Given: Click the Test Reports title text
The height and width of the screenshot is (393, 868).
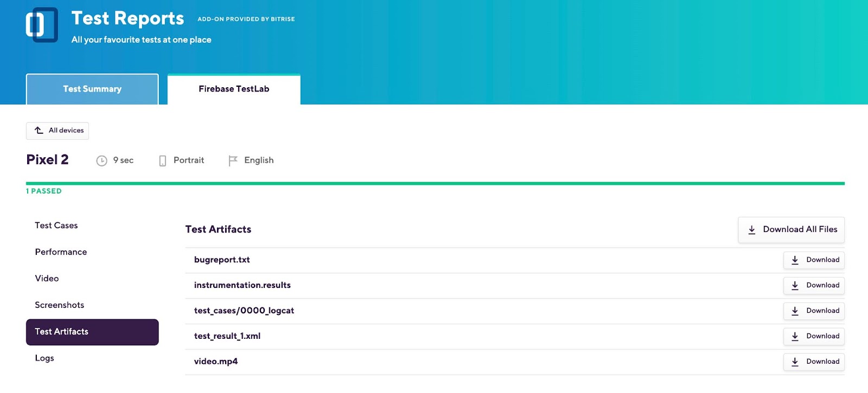Looking at the screenshot, I should pyautogui.click(x=128, y=18).
